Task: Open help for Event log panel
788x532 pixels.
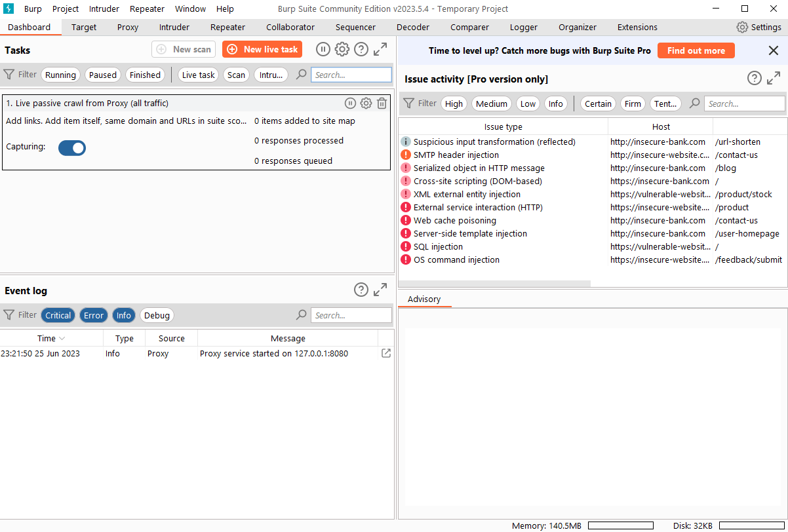Action: click(x=361, y=290)
